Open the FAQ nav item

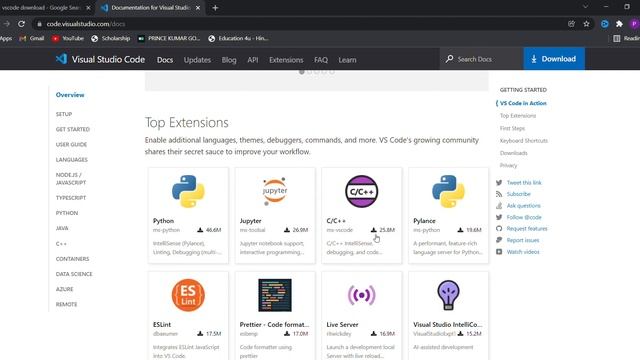321,60
